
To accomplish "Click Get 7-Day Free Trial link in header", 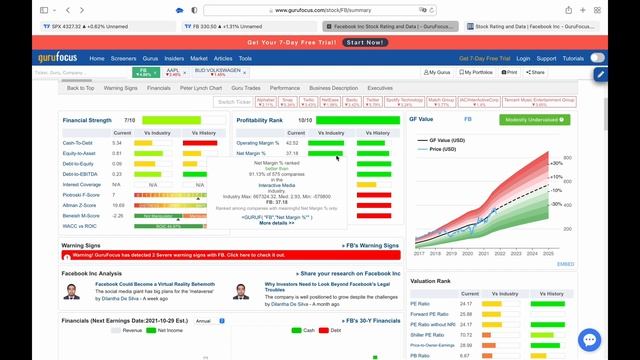I will [x=484, y=58].
